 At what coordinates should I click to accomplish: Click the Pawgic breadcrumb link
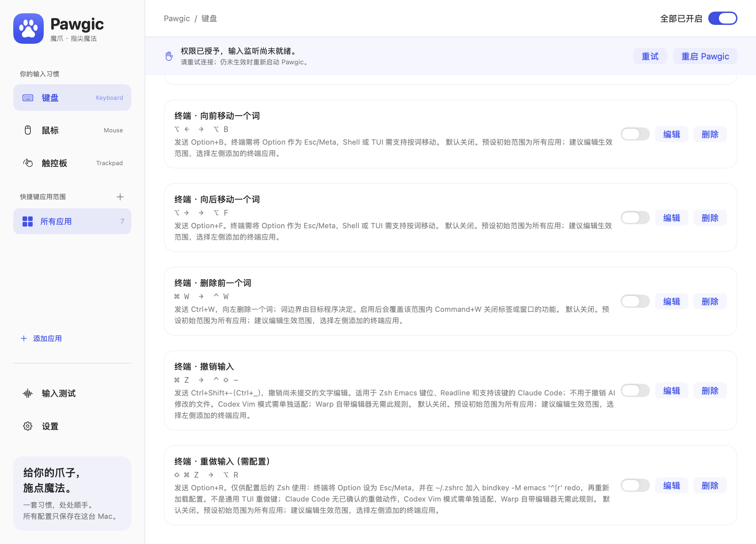[177, 18]
